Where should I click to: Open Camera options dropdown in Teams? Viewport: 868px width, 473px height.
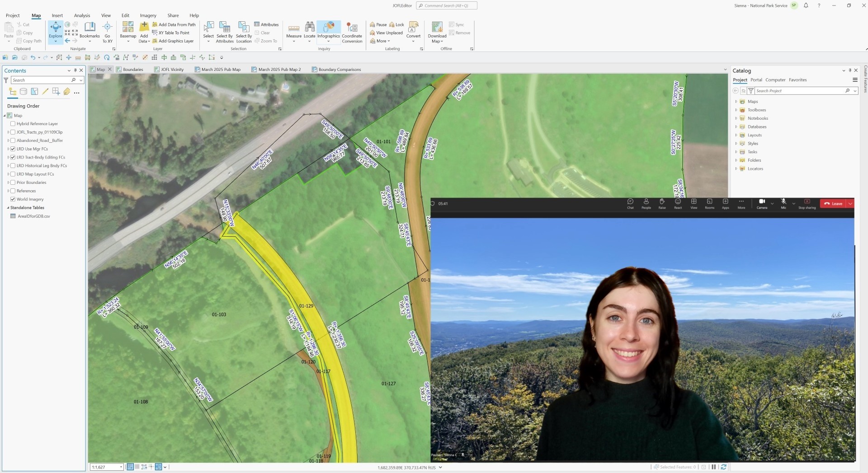(772, 204)
